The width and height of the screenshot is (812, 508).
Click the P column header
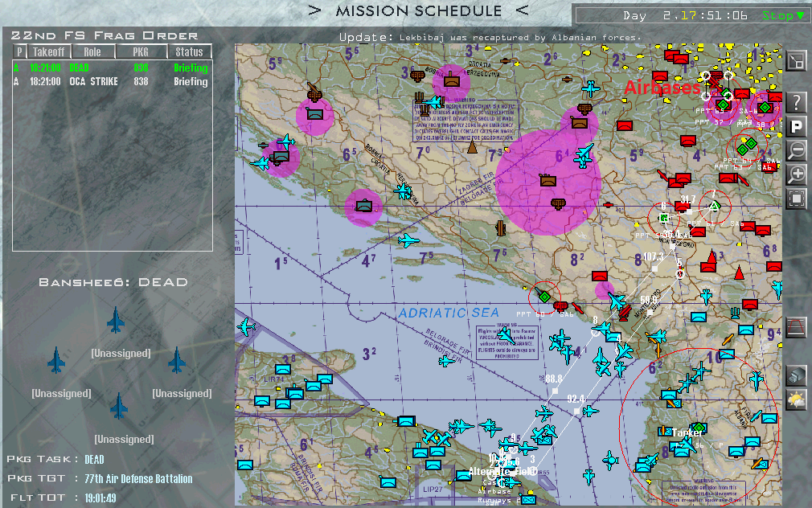point(19,51)
